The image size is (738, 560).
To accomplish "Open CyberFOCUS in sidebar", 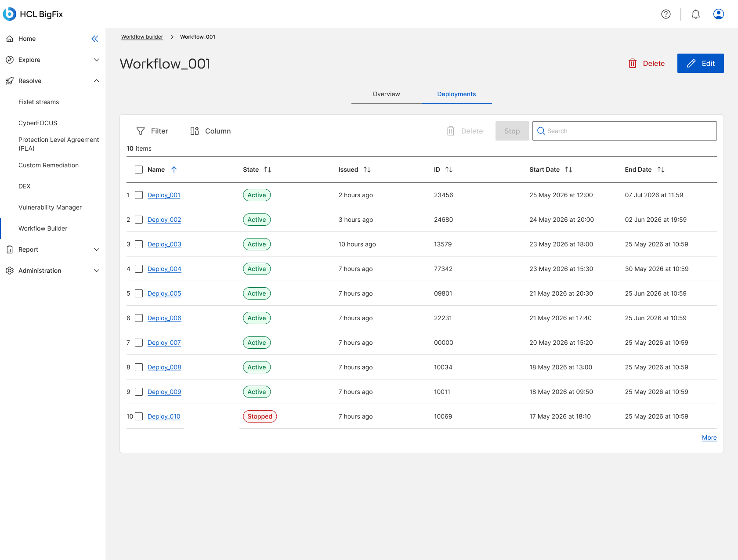I will tap(38, 123).
